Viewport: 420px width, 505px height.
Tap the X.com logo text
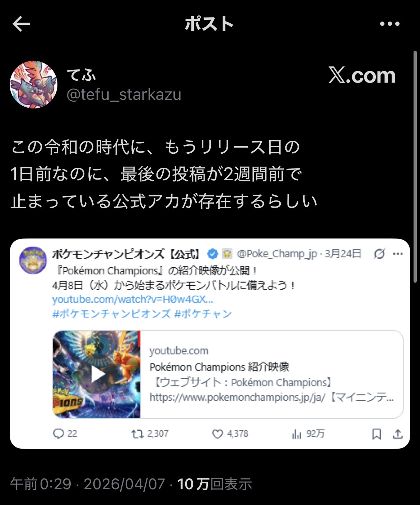tap(362, 75)
